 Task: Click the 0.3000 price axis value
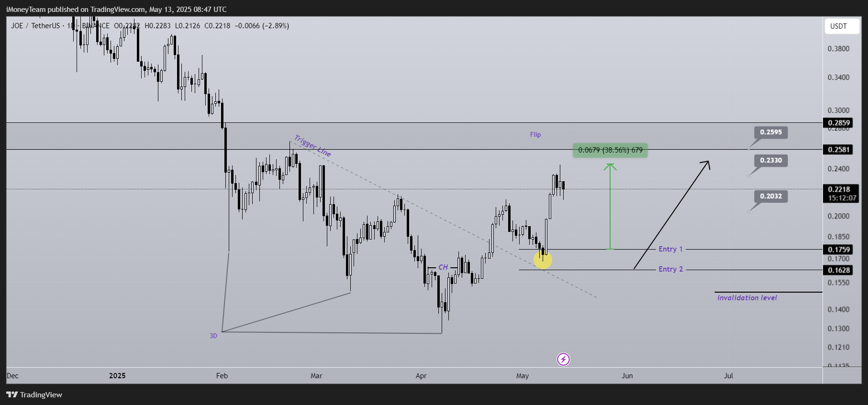click(839, 110)
